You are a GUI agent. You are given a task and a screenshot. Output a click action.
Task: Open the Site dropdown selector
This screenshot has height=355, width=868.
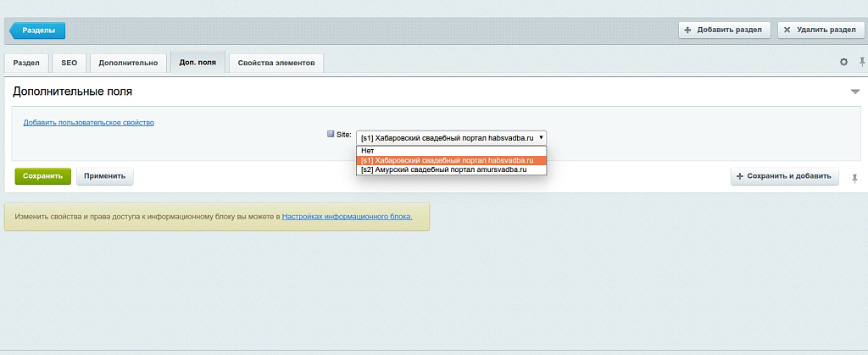(x=451, y=137)
